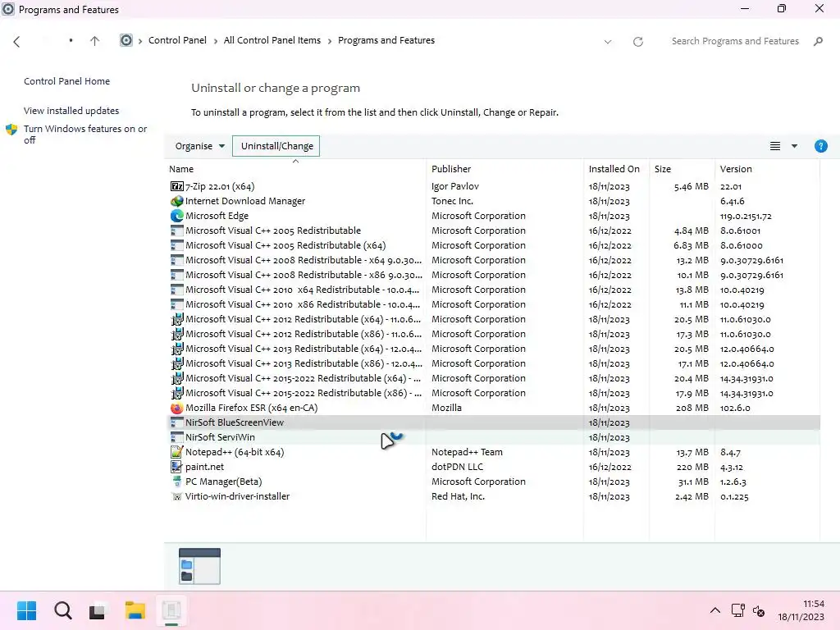Click the Microsoft Edge icon in list

tap(177, 216)
